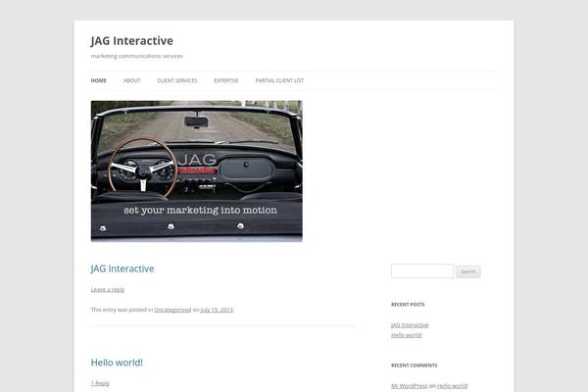Open the Expertise menu item
588x392 pixels.
click(226, 80)
